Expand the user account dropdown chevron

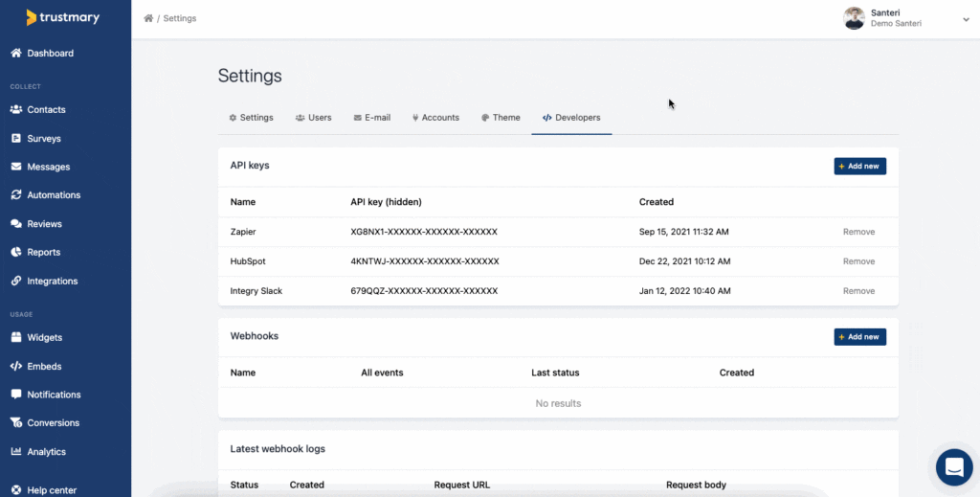click(966, 19)
